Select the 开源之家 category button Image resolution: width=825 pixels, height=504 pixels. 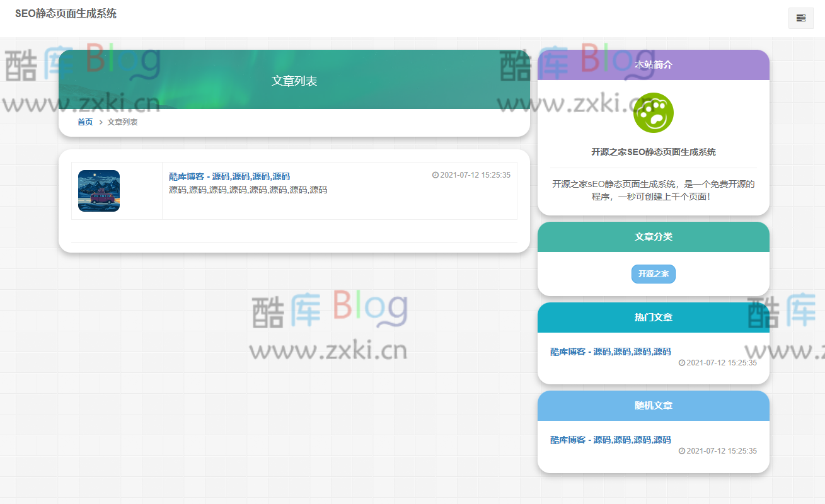tap(653, 273)
